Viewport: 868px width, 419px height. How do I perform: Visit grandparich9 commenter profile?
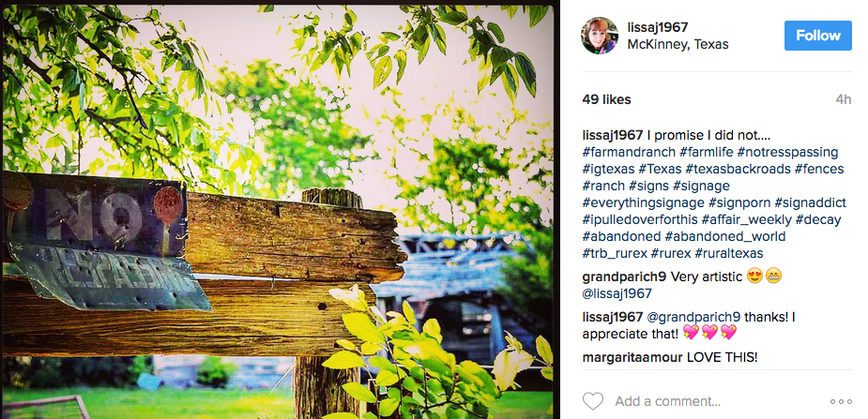click(624, 276)
